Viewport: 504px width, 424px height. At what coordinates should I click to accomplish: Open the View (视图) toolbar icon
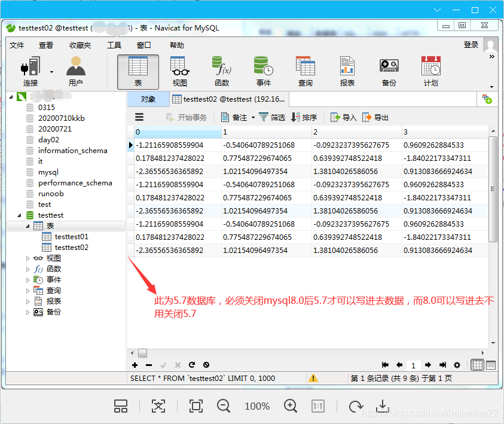coord(180,71)
